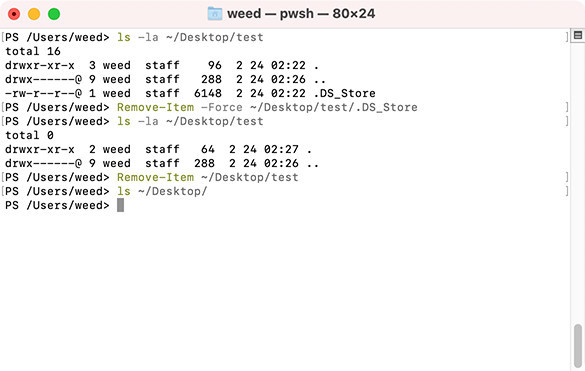Click the 'Remove-Item ~/Desktop/test' command without -Force
Image resolution: width=585 pixels, height=371 pixels.
click(x=208, y=177)
